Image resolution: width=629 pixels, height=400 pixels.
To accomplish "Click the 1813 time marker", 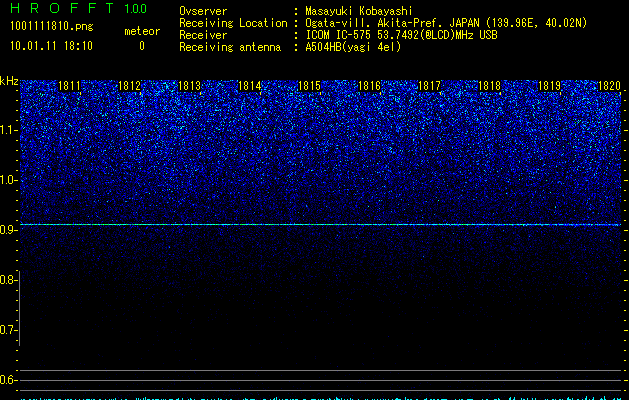I will pyautogui.click(x=189, y=86).
